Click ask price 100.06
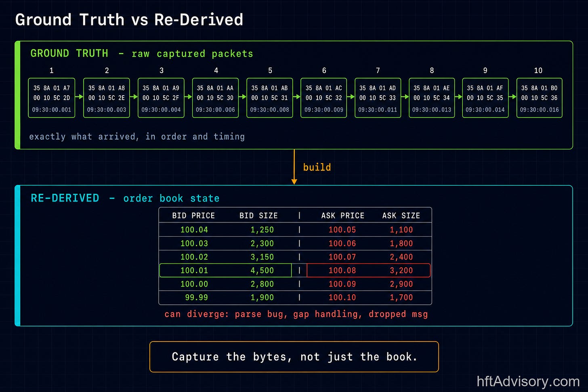The image size is (588, 392). (342, 243)
